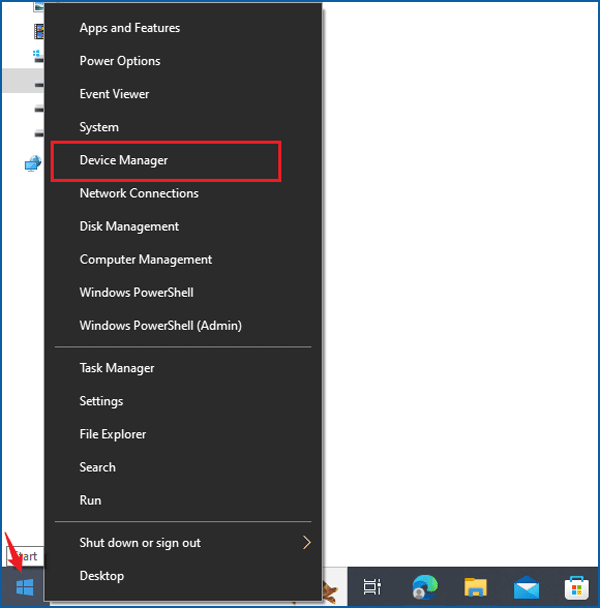Open the Mail app on taskbar
Image resolution: width=600 pixels, height=608 pixels.
pos(526,587)
